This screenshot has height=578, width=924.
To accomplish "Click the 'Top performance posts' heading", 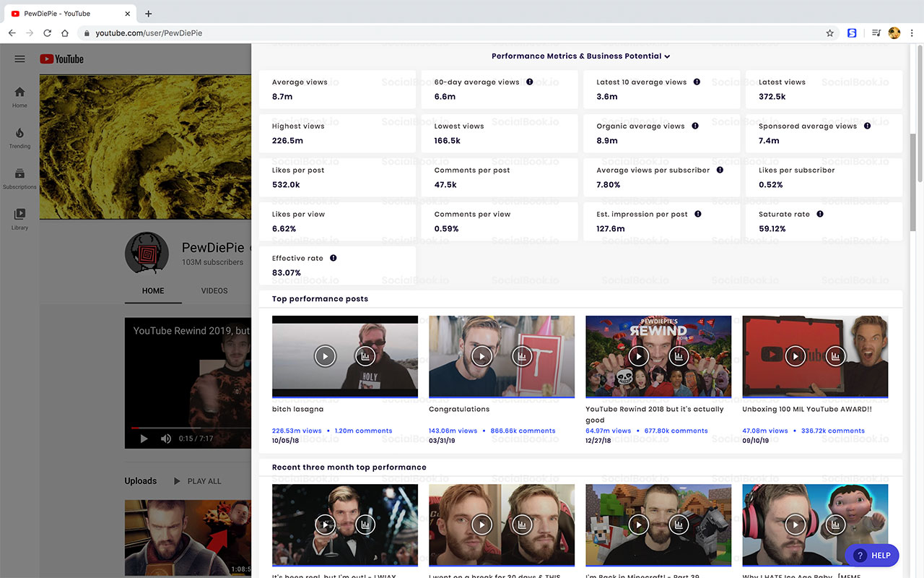I will [x=320, y=299].
